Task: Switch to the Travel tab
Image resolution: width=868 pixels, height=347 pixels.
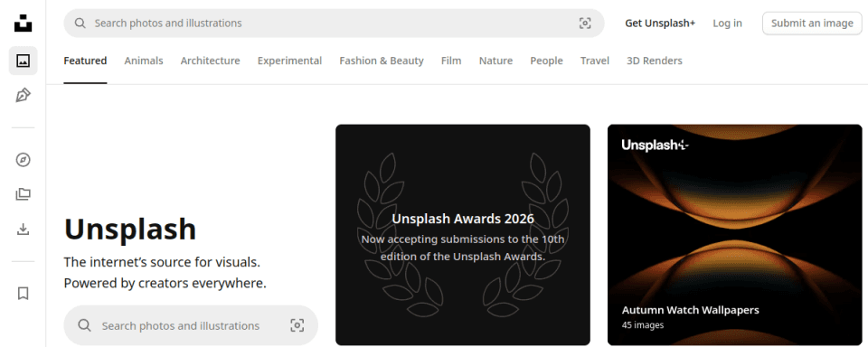Action: click(x=595, y=61)
